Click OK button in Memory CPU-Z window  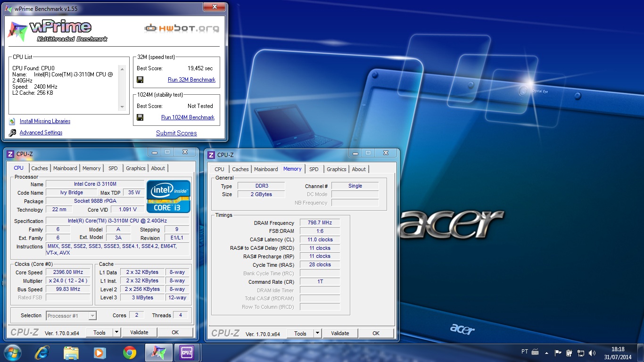tap(376, 333)
